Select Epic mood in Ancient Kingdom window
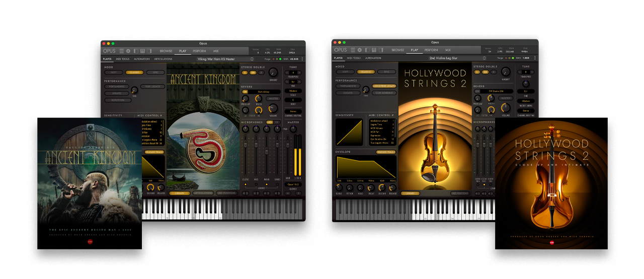Screen dimensions: 644x279 (x=155, y=72)
